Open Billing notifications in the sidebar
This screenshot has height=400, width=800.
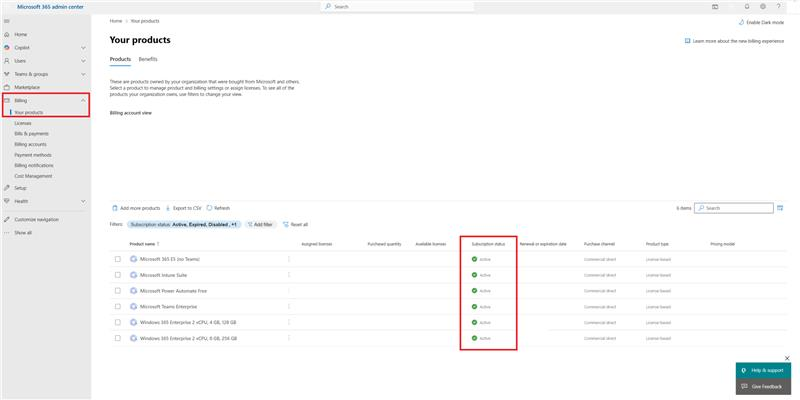coord(34,165)
